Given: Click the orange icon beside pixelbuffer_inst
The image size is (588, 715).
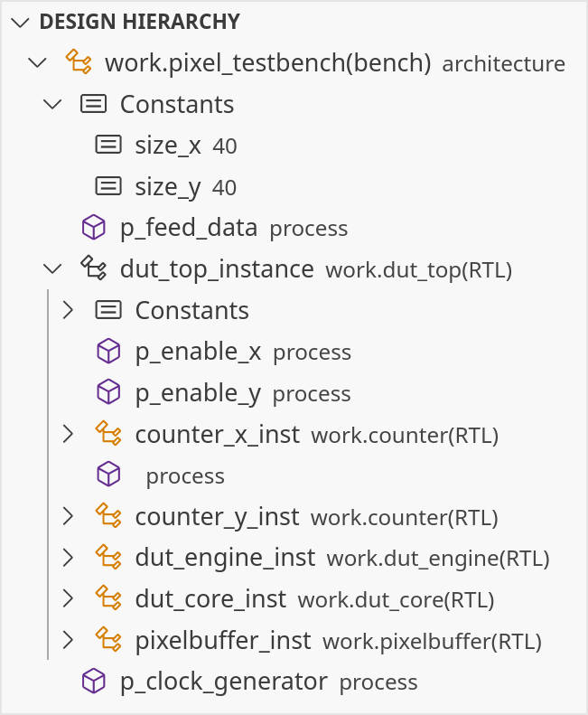Looking at the screenshot, I should [108, 641].
